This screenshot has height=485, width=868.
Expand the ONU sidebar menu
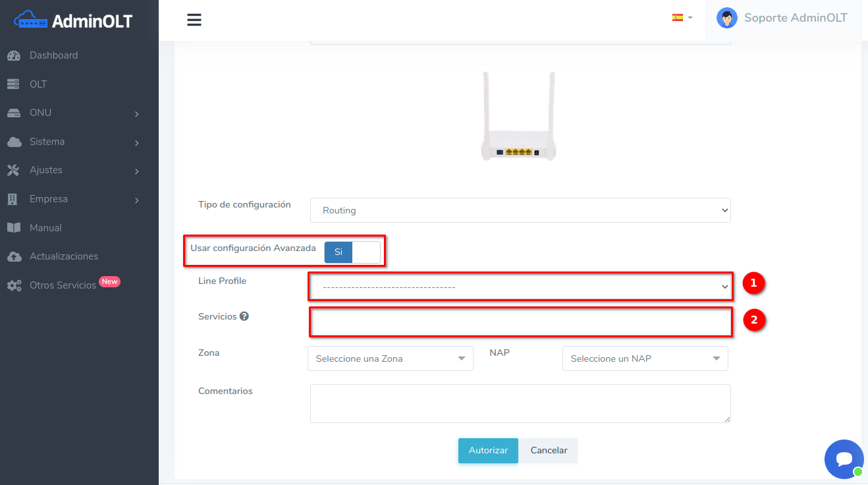(x=72, y=113)
